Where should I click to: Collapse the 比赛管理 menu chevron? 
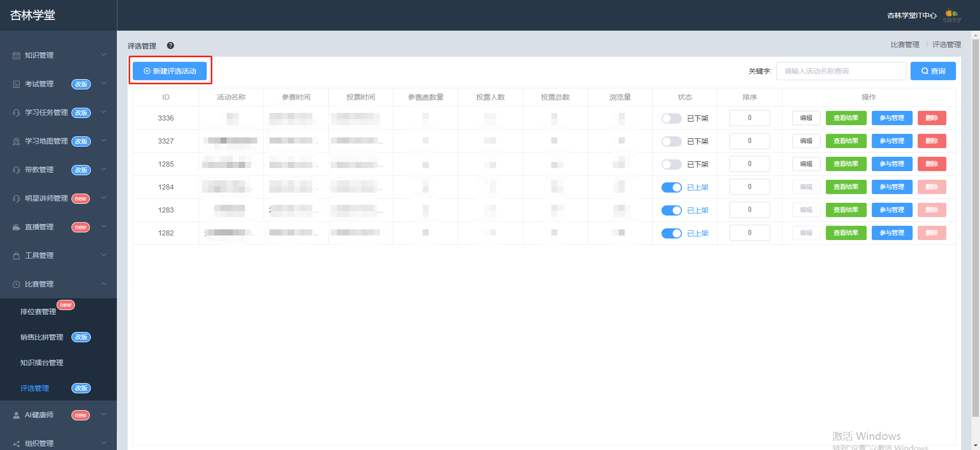(104, 283)
